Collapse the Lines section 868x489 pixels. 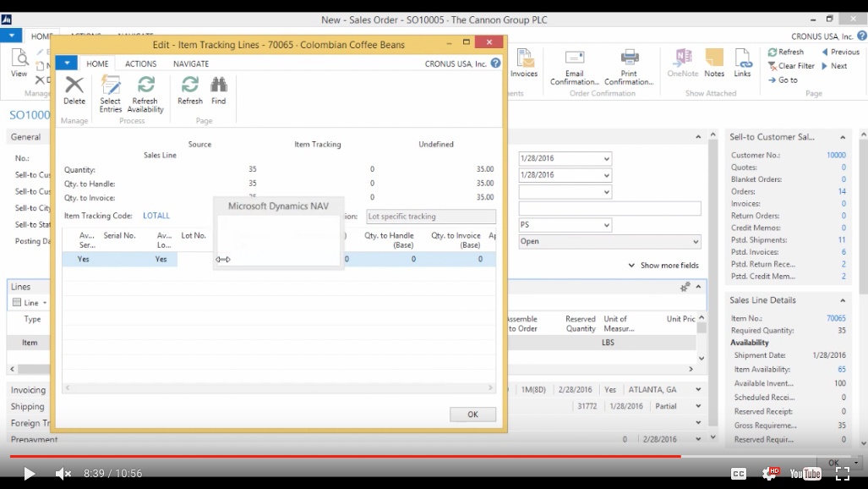[699, 287]
